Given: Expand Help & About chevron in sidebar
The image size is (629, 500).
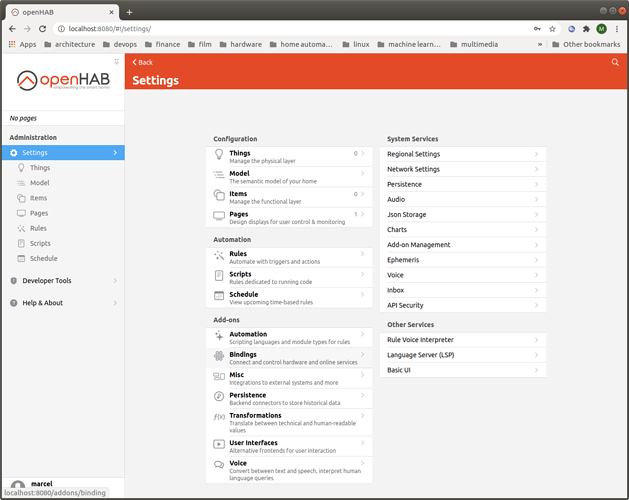Looking at the screenshot, I should [x=115, y=303].
